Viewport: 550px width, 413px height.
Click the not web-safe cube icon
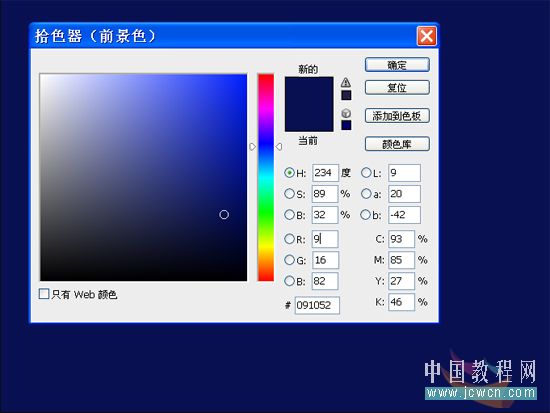point(346,113)
